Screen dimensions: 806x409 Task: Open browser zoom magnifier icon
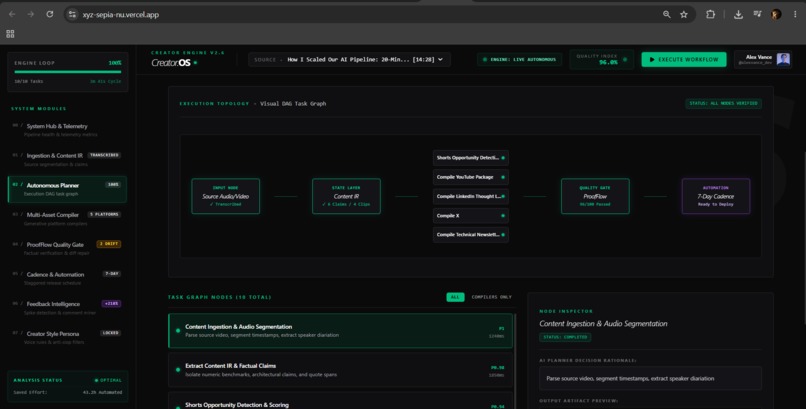point(667,14)
